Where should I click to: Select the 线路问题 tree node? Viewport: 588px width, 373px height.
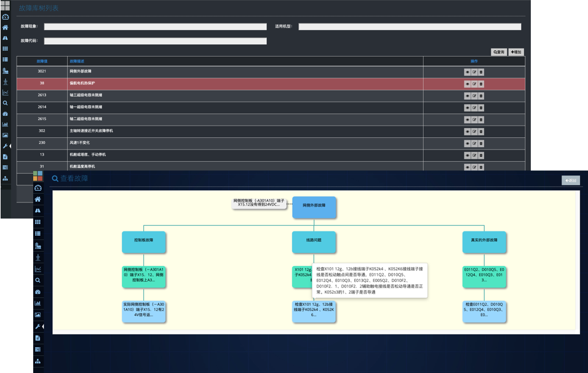314,242
